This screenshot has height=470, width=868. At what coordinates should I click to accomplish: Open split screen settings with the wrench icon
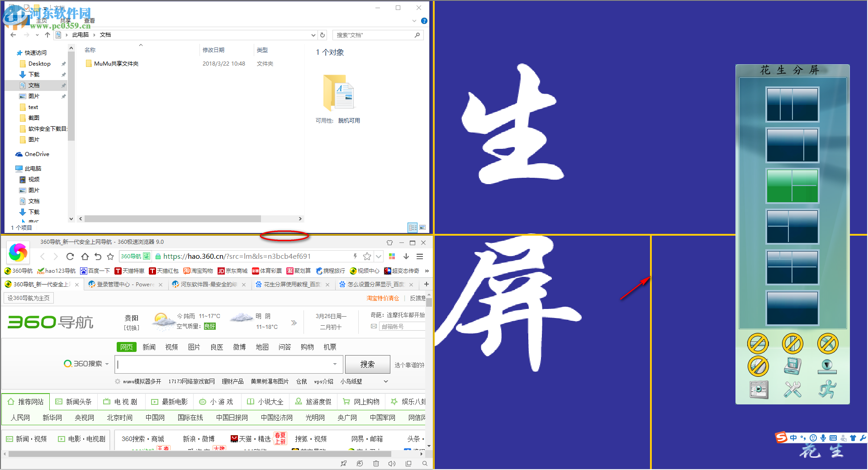[x=792, y=390]
